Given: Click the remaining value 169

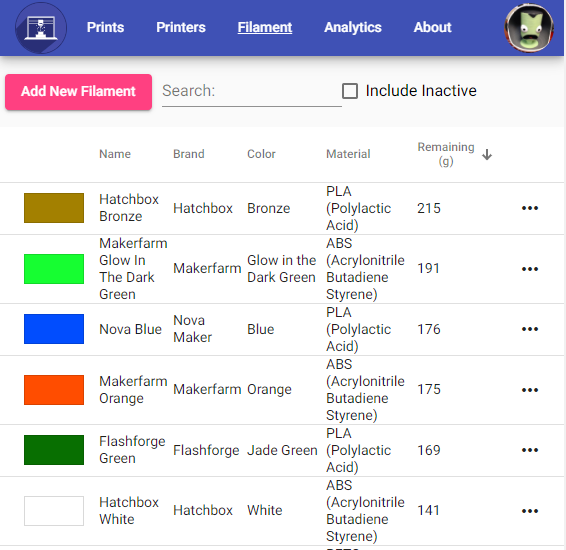Looking at the screenshot, I should point(429,450).
